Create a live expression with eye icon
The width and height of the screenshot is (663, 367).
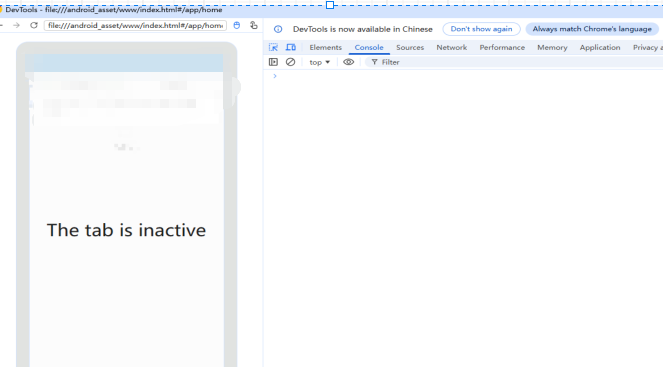348,62
